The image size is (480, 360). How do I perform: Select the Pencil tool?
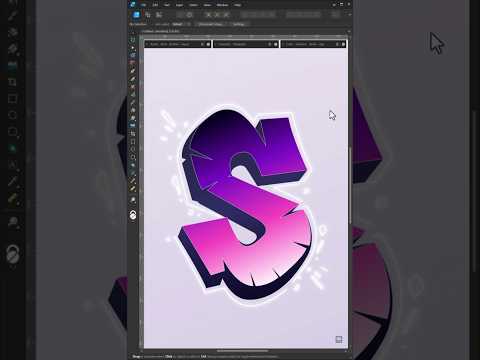tap(133, 79)
